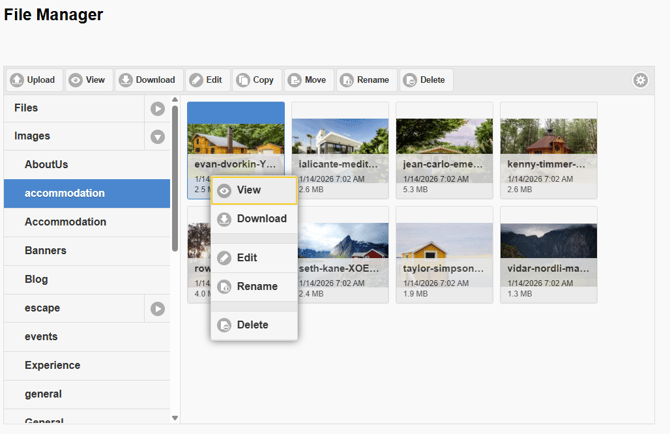Open the Blog folder
670x434 pixels.
pyautogui.click(x=87, y=279)
